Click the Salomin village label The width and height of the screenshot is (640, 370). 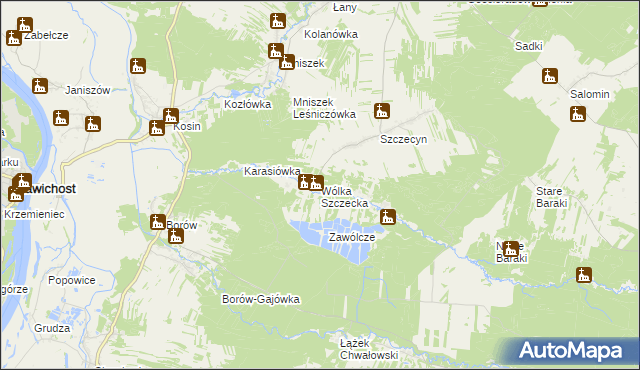(589, 94)
